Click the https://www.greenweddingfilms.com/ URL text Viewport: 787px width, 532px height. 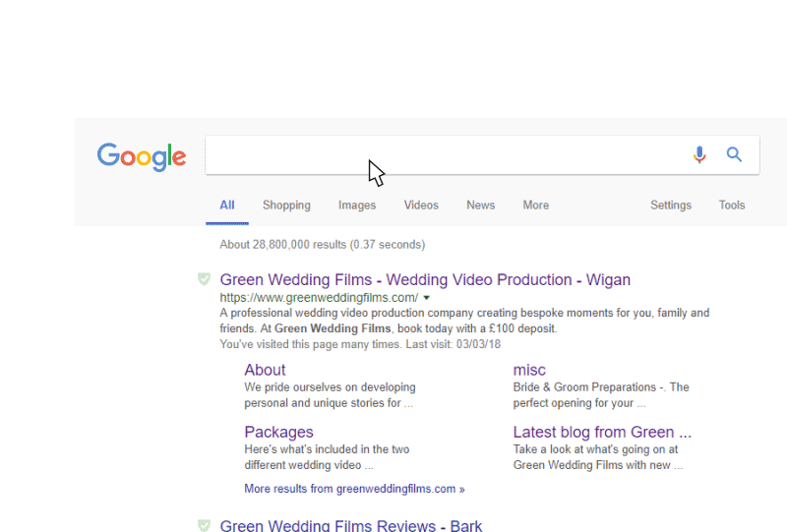coord(319,298)
